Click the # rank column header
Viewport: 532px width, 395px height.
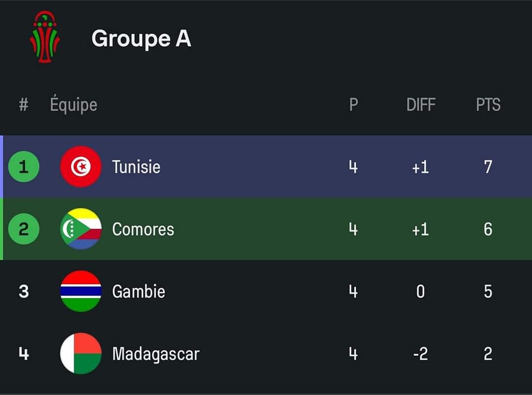[x=23, y=105]
